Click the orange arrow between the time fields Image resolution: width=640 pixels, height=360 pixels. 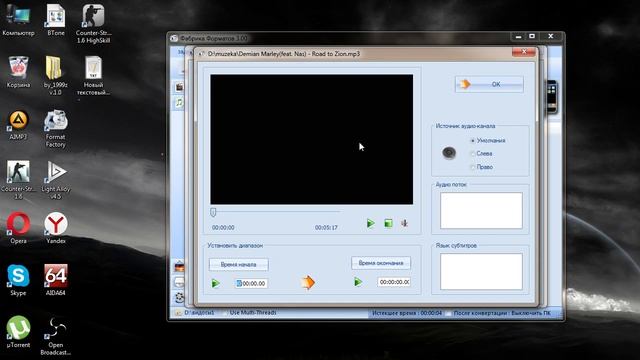coord(308,282)
